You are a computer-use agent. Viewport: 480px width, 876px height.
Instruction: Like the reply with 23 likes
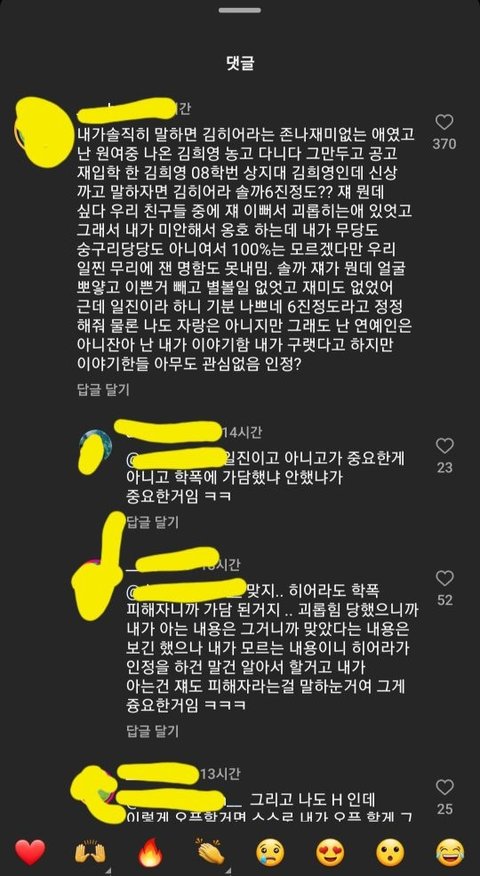click(x=444, y=445)
